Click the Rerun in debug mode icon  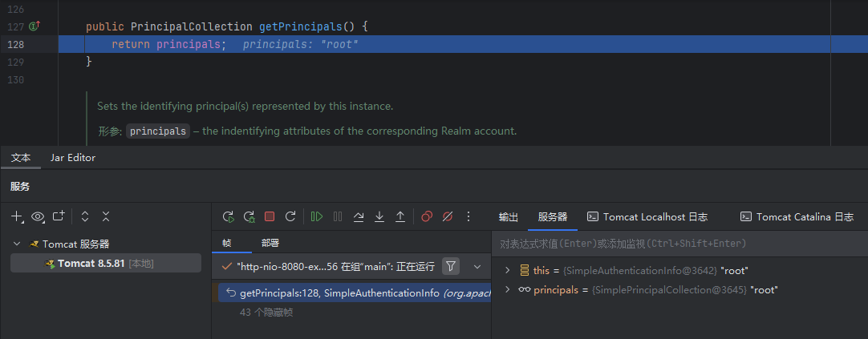(249, 216)
